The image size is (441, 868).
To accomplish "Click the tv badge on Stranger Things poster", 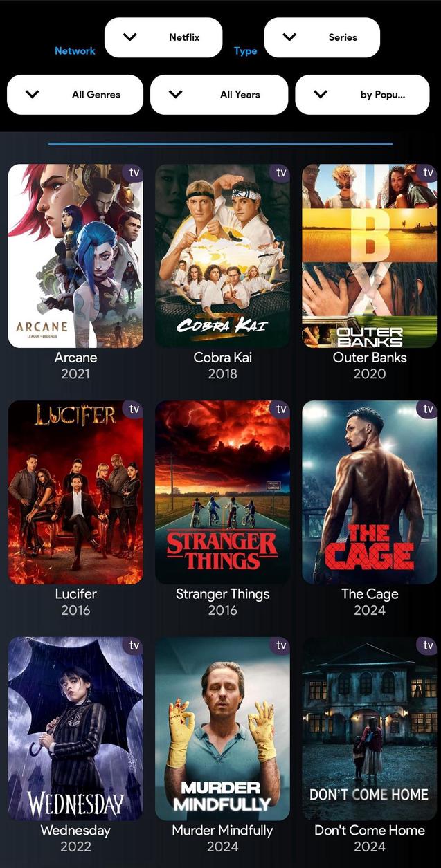I will click(280, 409).
